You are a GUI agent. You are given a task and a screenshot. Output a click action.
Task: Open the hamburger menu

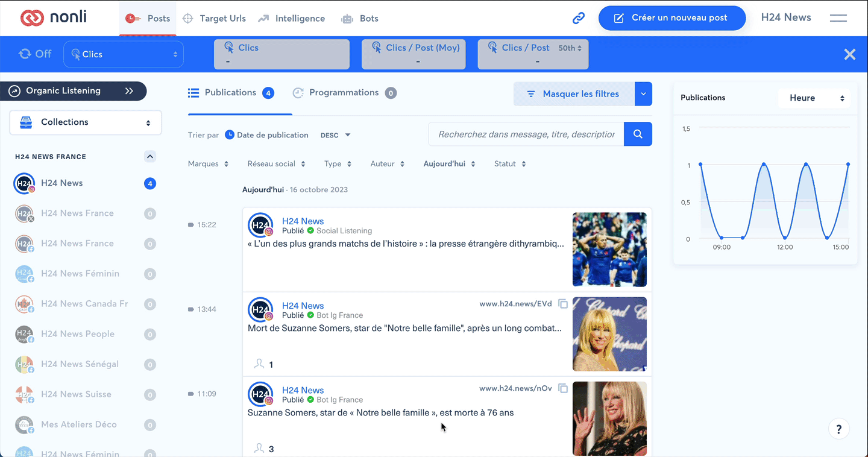click(838, 18)
